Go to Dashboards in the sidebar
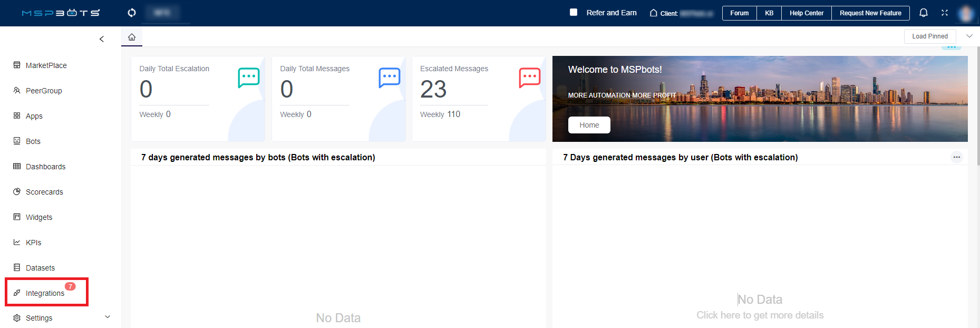980x328 pixels. tap(45, 167)
